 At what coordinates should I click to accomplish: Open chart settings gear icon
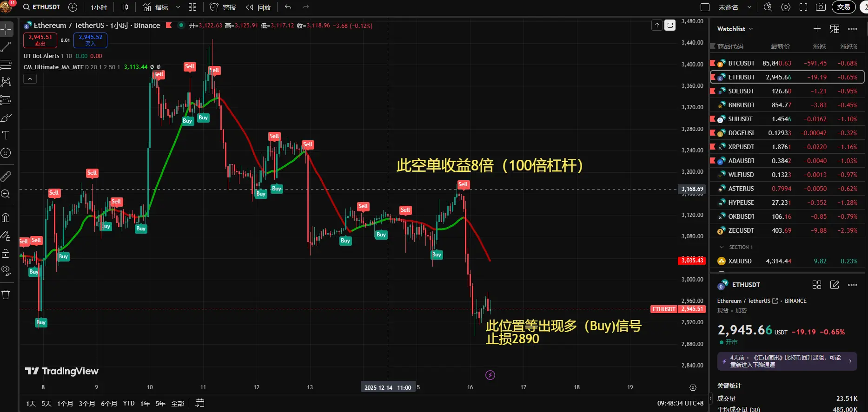tap(786, 7)
